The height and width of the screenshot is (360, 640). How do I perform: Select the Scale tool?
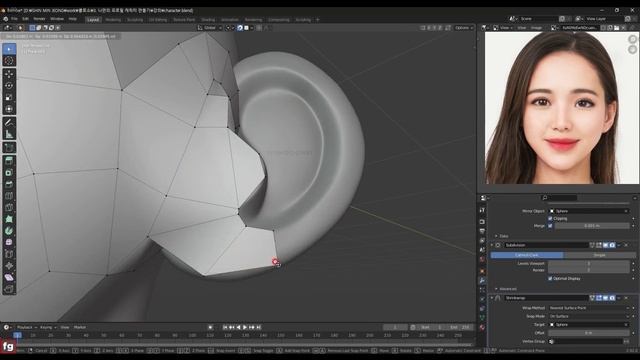9,97
